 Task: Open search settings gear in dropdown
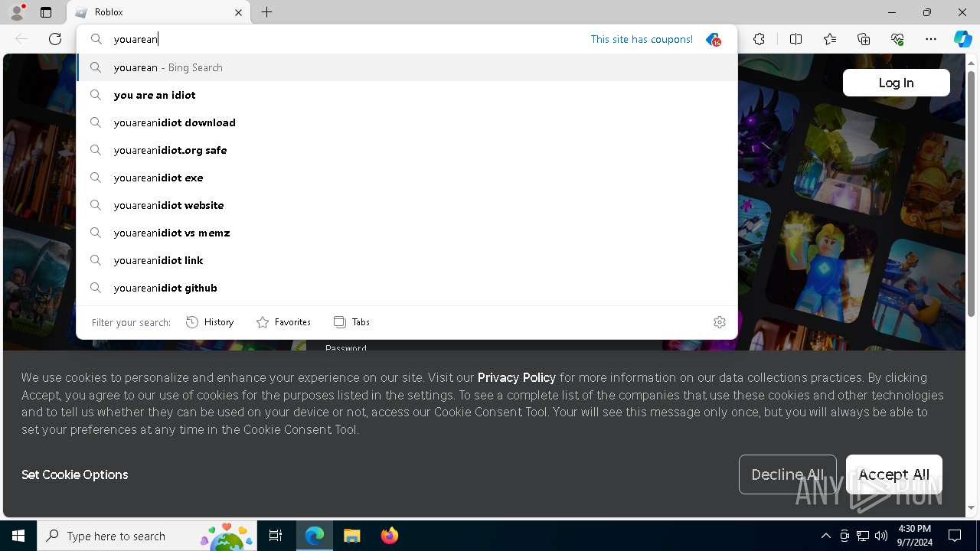(x=720, y=322)
